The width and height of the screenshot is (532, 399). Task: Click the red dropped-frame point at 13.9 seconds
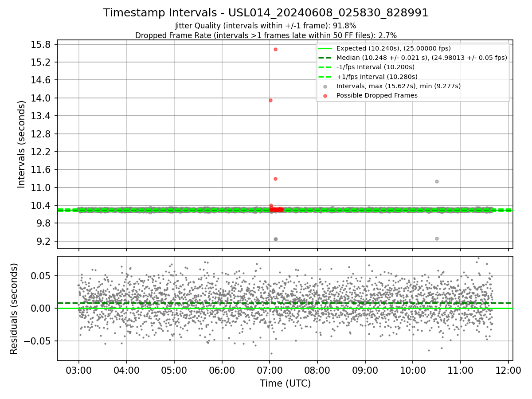(270, 100)
